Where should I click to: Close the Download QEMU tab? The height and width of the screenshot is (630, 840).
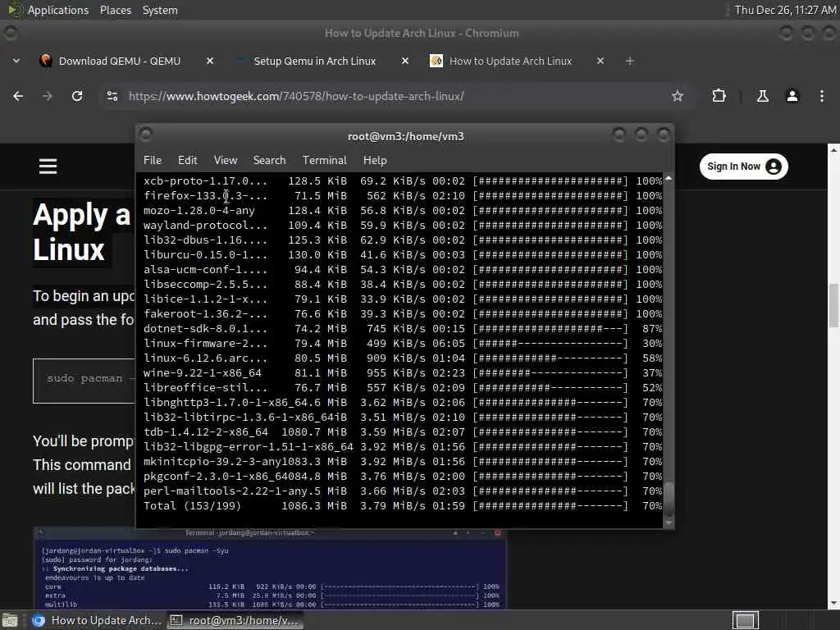point(210,61)
